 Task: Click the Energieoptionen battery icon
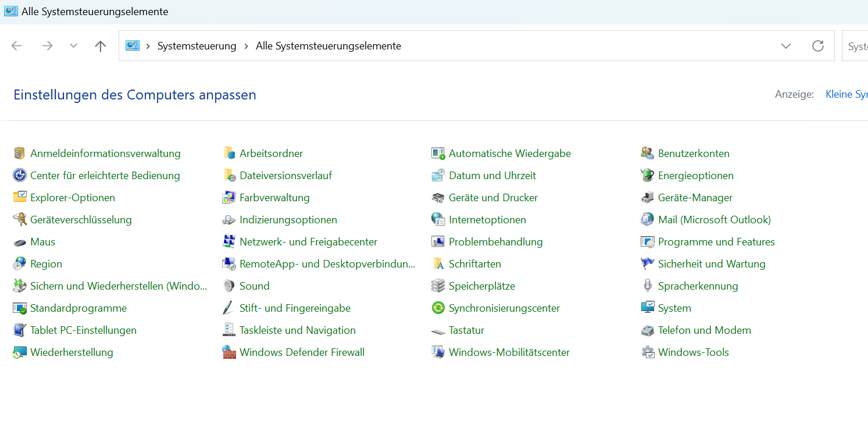(648, 176)
